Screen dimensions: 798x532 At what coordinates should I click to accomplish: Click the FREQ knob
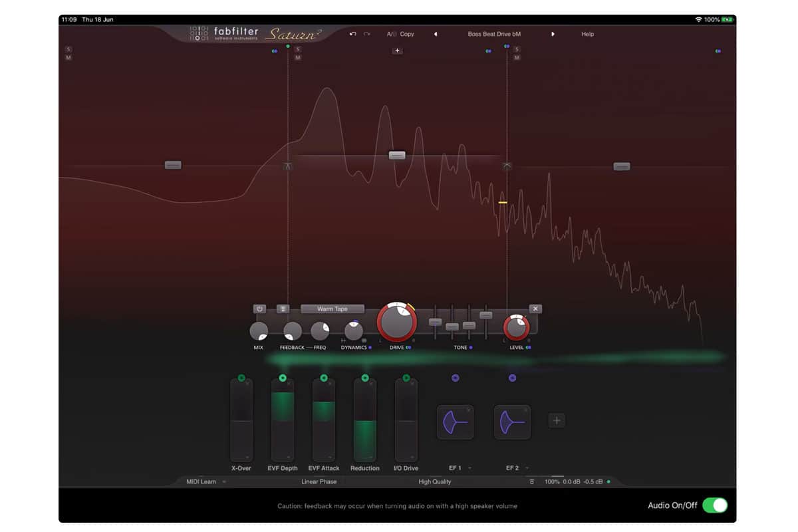320,331
